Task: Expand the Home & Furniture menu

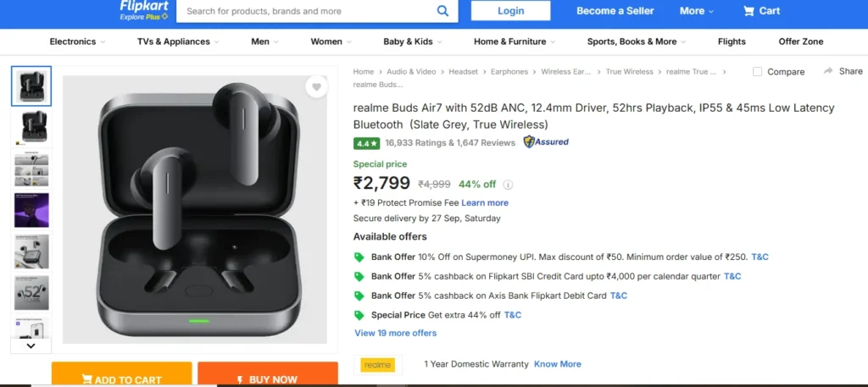Action: tap(515, 41)
